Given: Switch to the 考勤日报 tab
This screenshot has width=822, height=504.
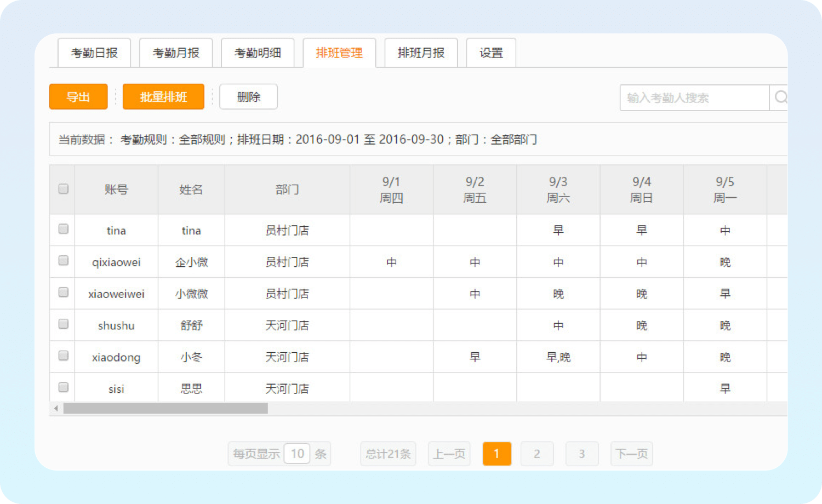Looking at the screenshot, I should point(94,53).
